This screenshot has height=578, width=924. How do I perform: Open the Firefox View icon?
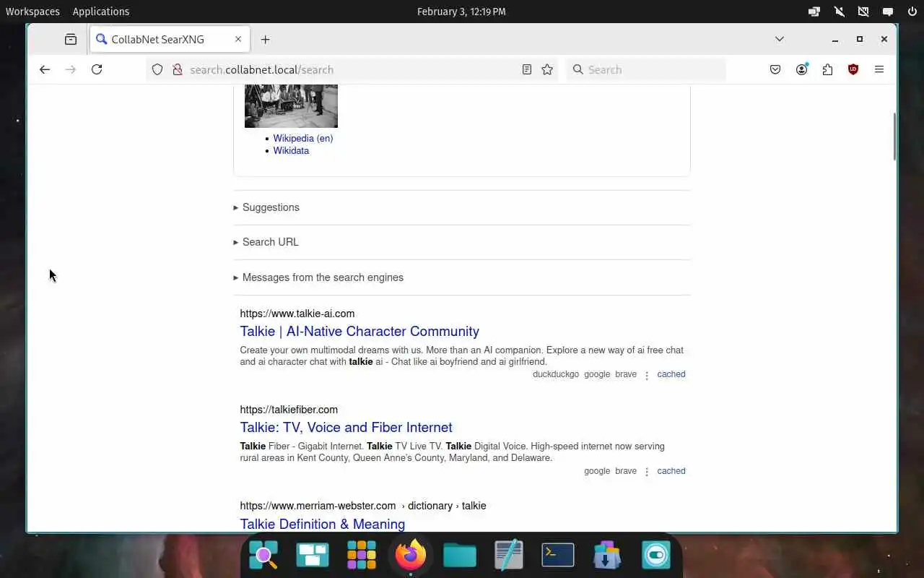point(71,39)
